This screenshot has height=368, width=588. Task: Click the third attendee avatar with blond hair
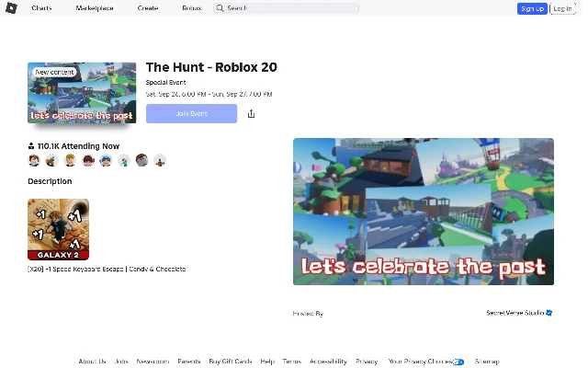(x=70, y=160)
